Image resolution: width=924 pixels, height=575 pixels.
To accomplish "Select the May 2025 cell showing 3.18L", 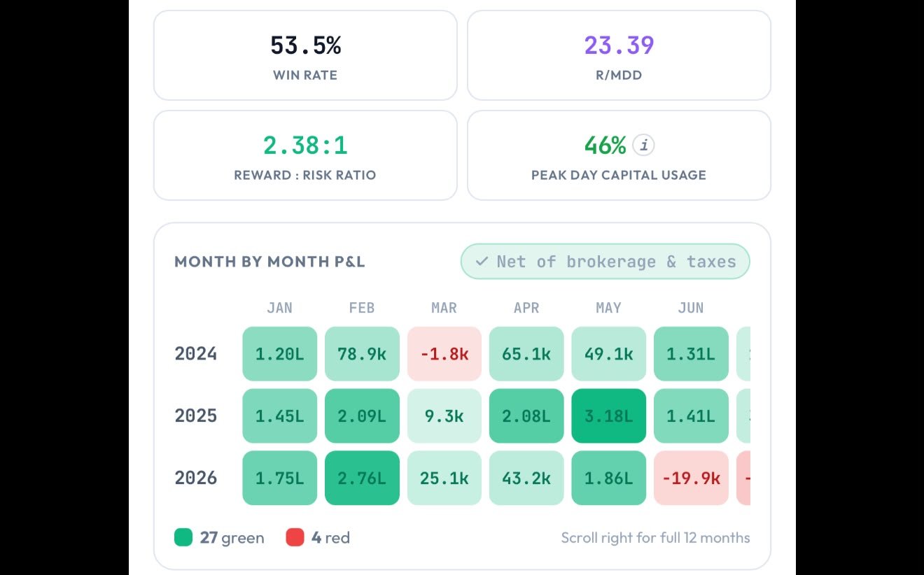I will [x=609, y=416].
